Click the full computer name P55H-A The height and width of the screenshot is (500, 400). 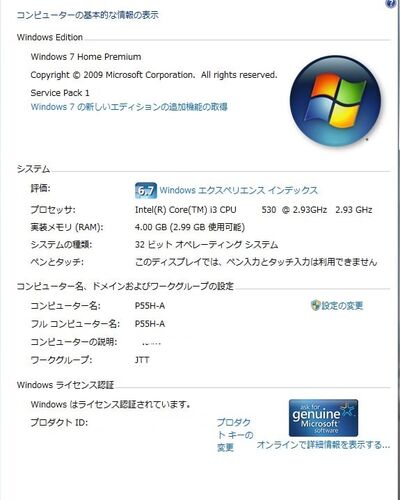[x=150, y=324]
